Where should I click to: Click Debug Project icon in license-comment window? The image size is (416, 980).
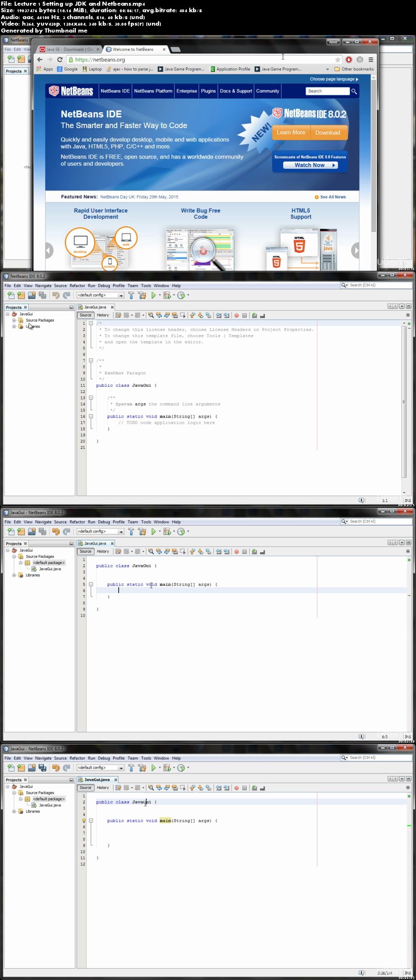pyautogui.click(x=167, y=295)
